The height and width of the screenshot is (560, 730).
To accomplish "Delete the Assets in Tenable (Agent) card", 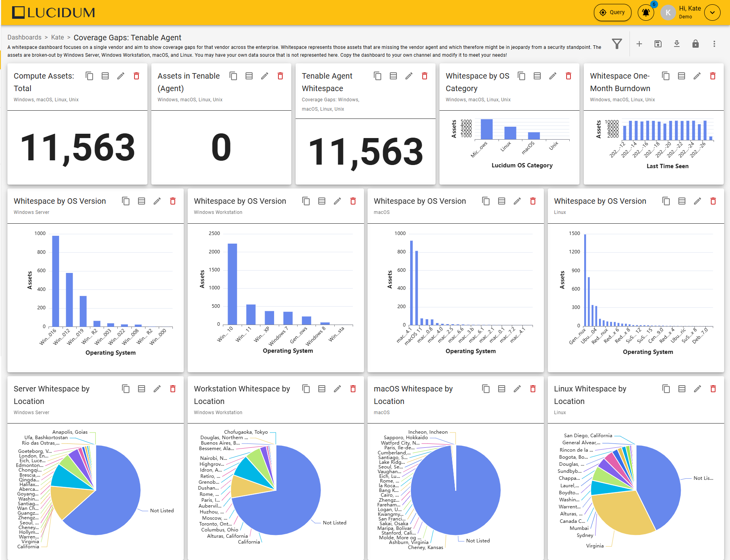I will [x=280, y=76].
